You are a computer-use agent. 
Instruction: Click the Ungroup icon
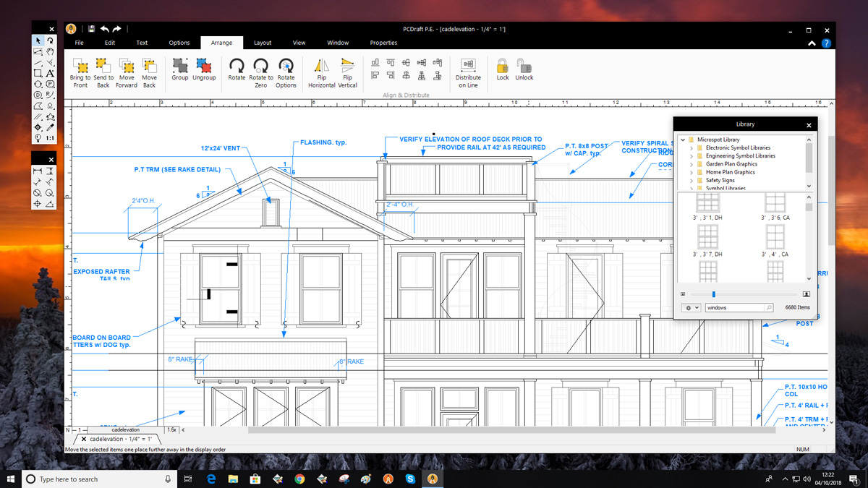click(204, 67)
